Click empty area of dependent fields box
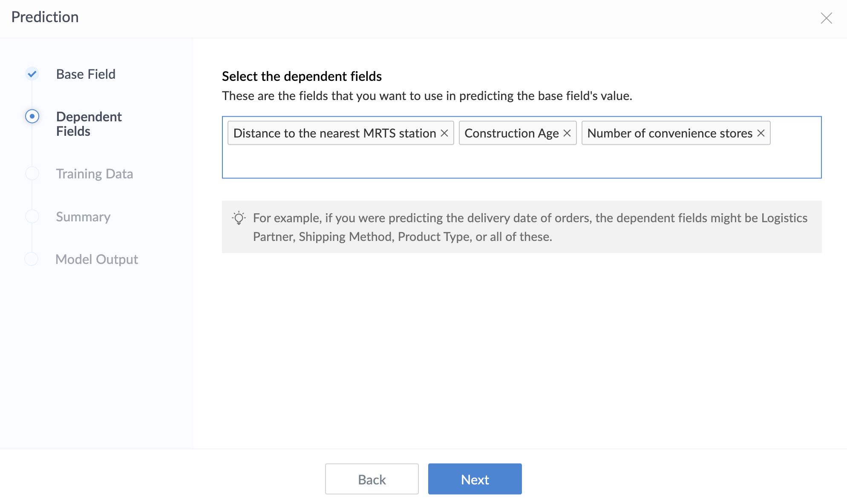The width and height of the screenshot is (847, 504). pos(521,162)
